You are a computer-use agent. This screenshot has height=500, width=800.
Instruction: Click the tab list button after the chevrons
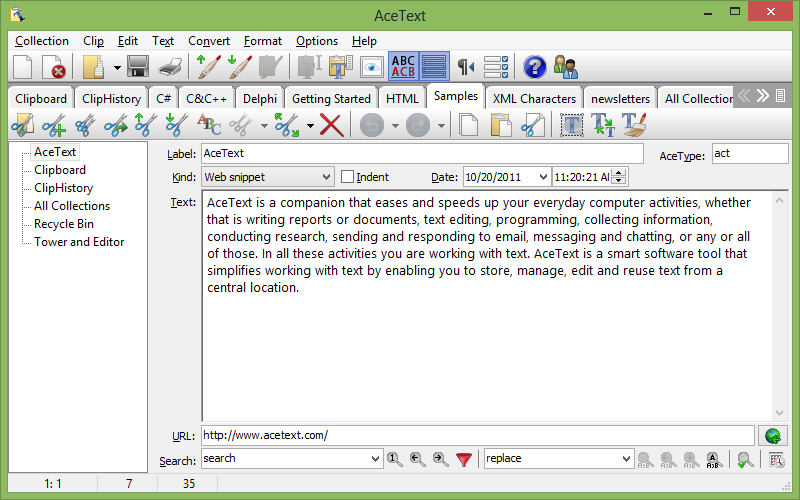[780, 95]
